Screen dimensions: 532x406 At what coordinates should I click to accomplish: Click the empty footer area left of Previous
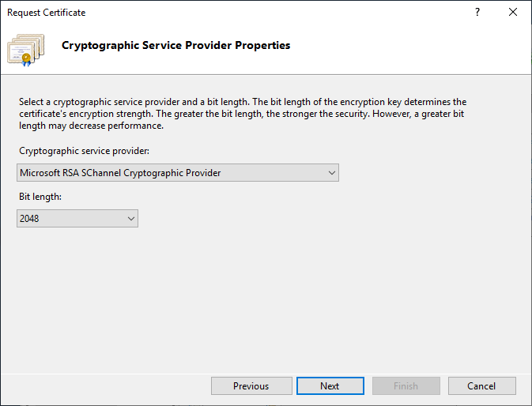click(103, 386)
